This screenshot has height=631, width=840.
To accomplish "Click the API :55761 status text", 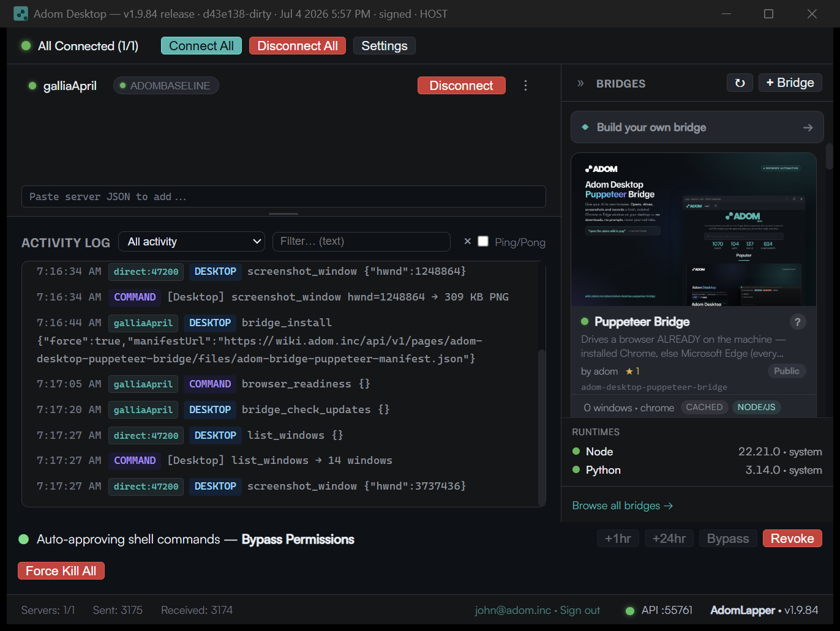I will [667, 610].
